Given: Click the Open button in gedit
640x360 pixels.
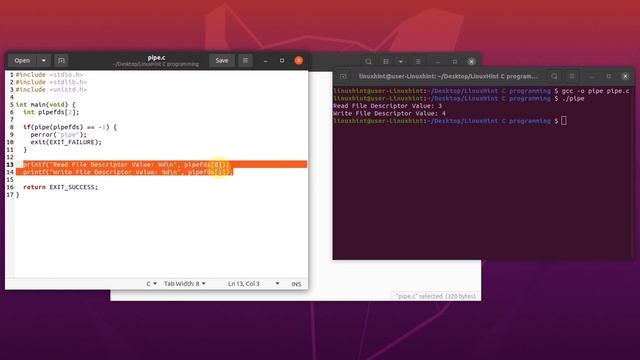Looking at the screenshot, I should [x=22, y=60].
